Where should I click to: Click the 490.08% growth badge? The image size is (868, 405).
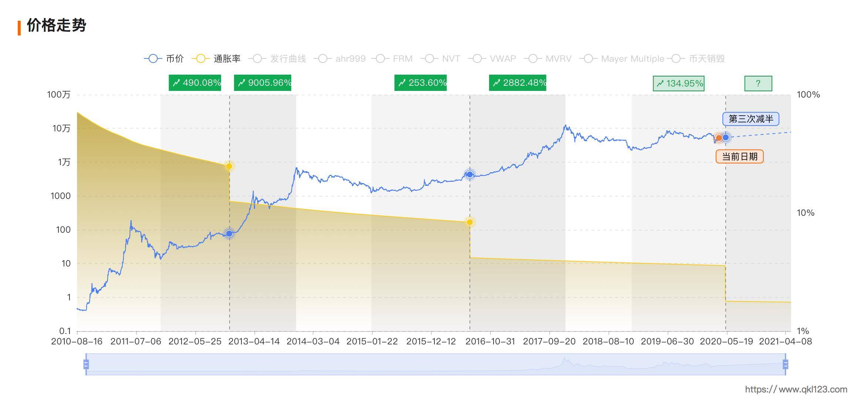pos(195,83)
